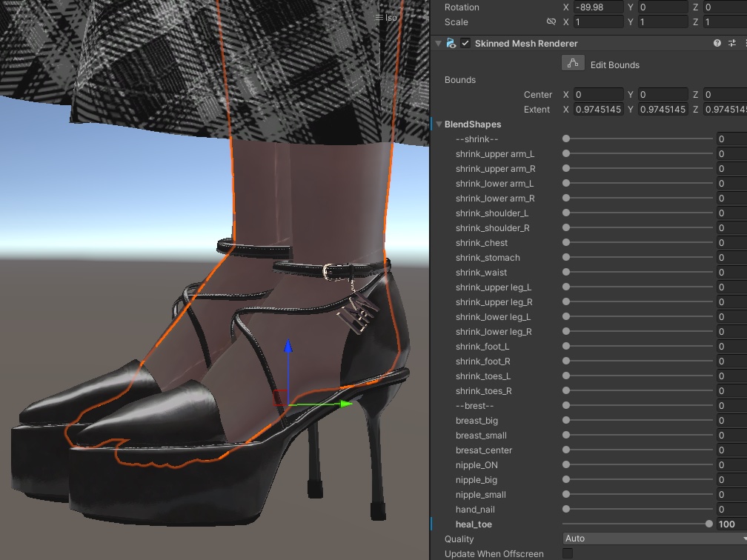This screenshot has width=747, height=560.
Task: Click the Skinned Mesh Renderer component icon
Action: (x=451, y=44)
